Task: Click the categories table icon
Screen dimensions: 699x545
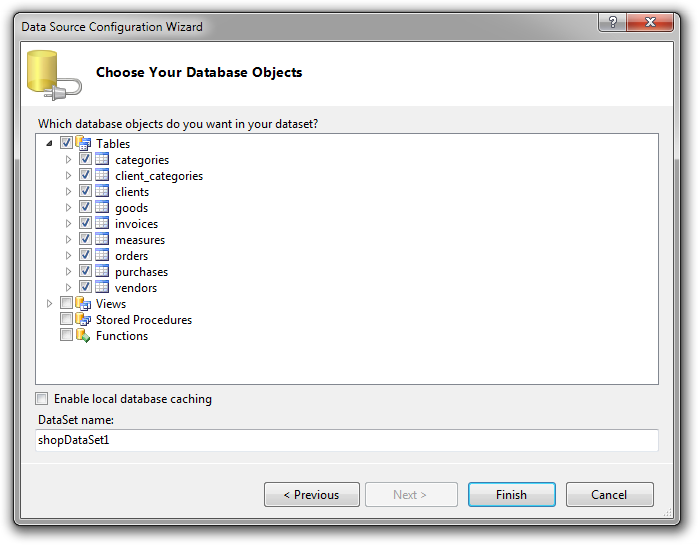Action: [x=102, y=159]
